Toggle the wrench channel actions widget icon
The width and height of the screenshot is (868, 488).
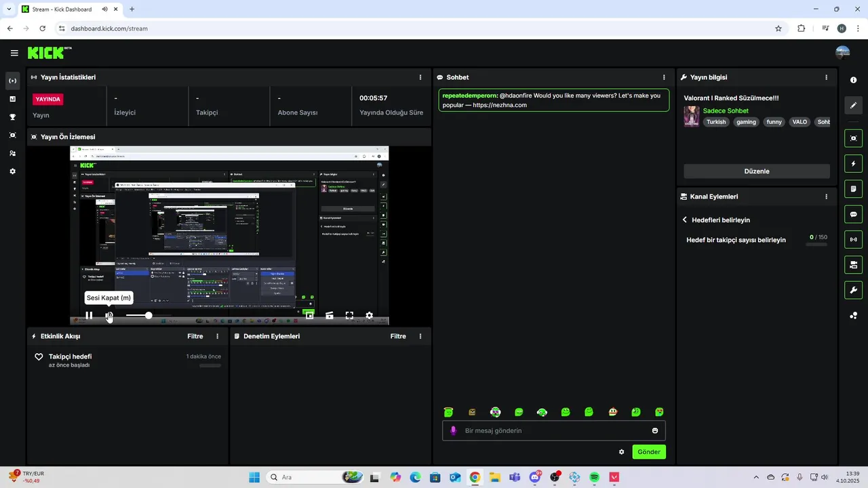[853, 290]
